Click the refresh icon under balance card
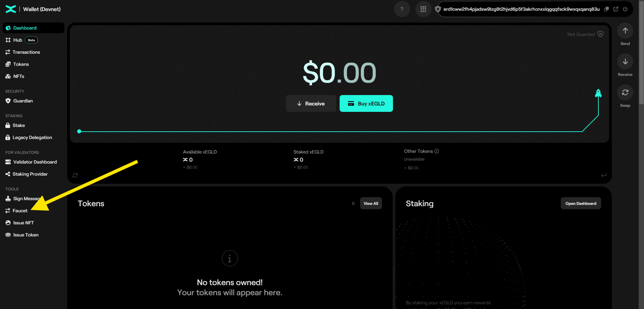The image size is (644, 309). pos(75,175)
